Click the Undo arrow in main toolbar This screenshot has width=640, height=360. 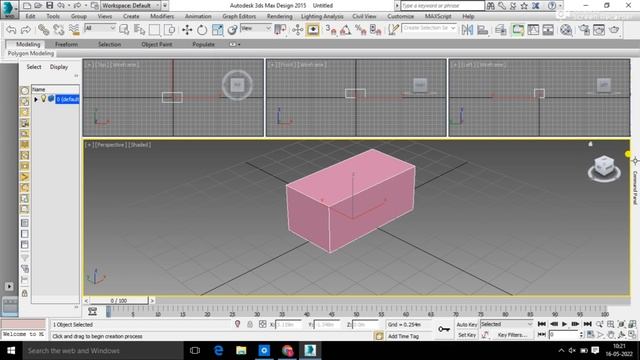tap(11, 30)
